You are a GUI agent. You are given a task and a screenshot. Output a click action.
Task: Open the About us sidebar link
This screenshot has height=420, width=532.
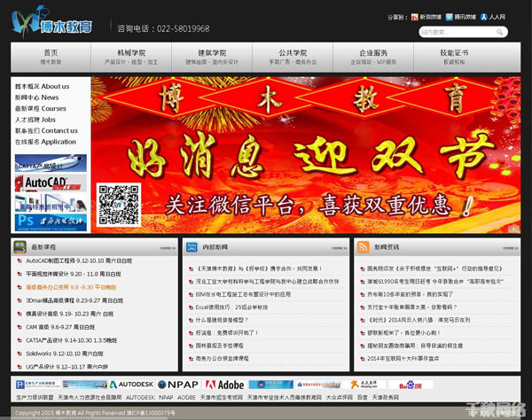click(42, 87)
